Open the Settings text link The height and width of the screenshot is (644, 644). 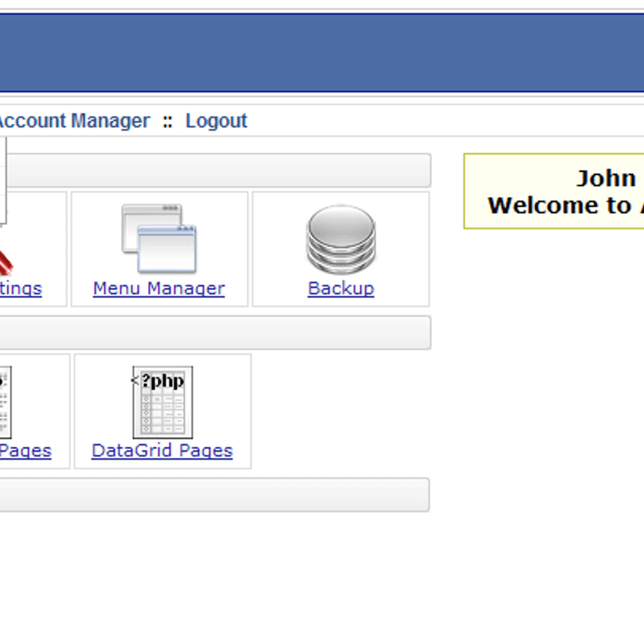(20, 289)
